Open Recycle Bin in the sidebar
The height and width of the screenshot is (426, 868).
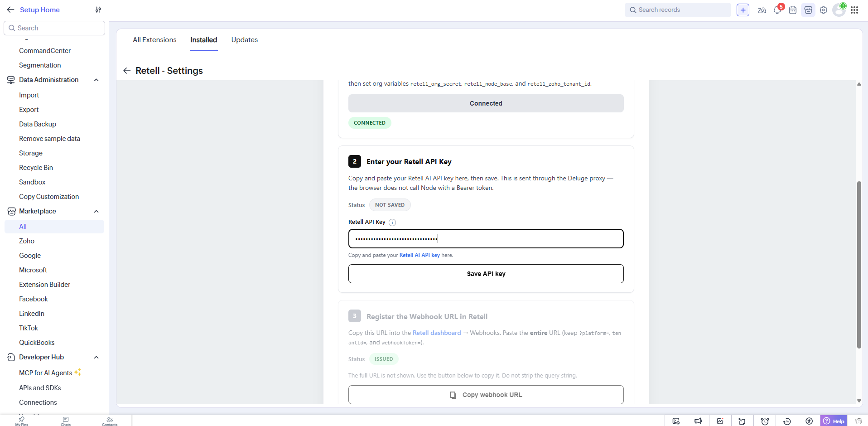(x=36, y=168)
